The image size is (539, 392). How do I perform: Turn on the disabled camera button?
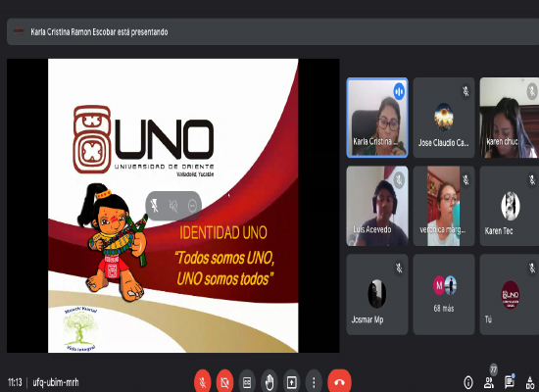pos(224,381)
